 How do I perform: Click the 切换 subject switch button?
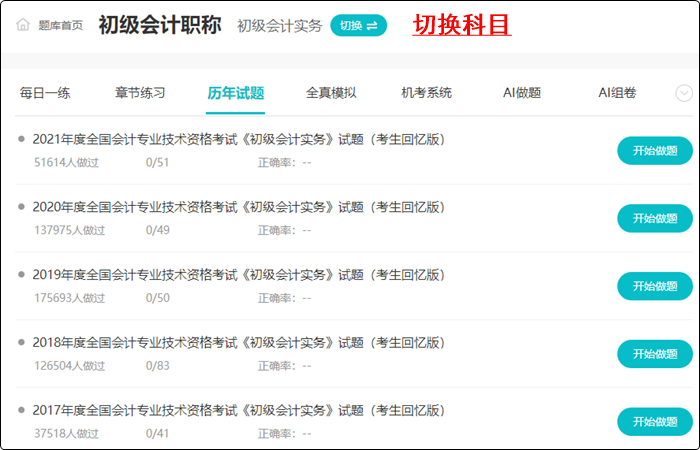358,25
